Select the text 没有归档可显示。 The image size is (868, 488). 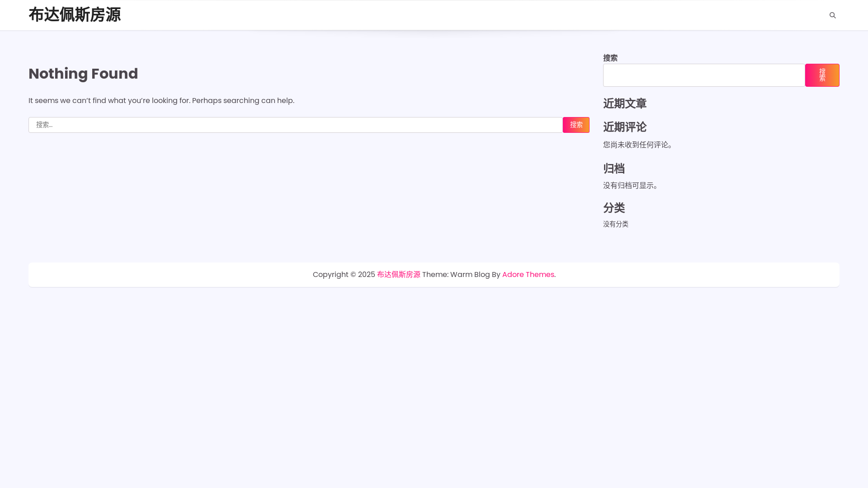[x=632, y=186]
